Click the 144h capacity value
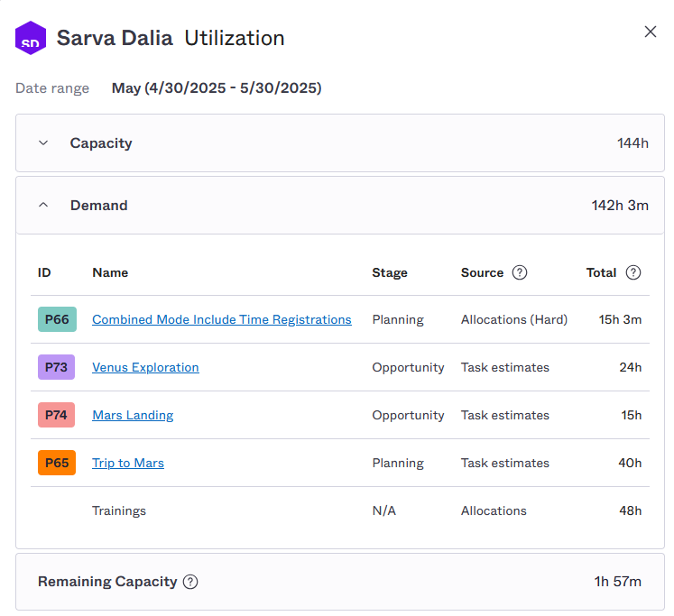The height and width of the screenshot is (616, 674). pyautogui.click(x=632, y=143)
